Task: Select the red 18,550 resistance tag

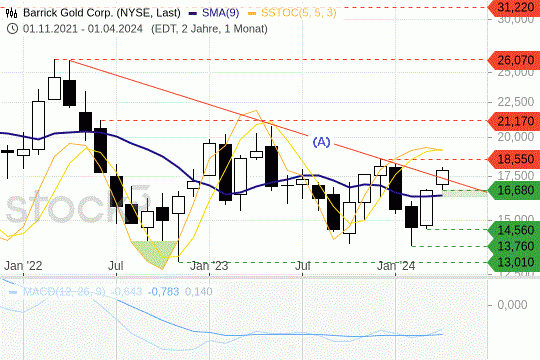Action: [514, 159]
